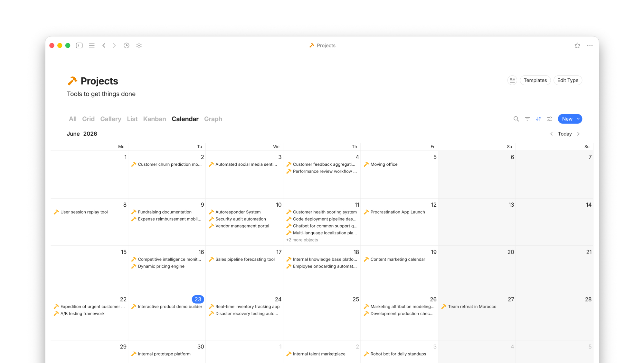The image size is (644, 363).
Task: Mark Projects as favorite with star icon
Action: coord(577,45)
